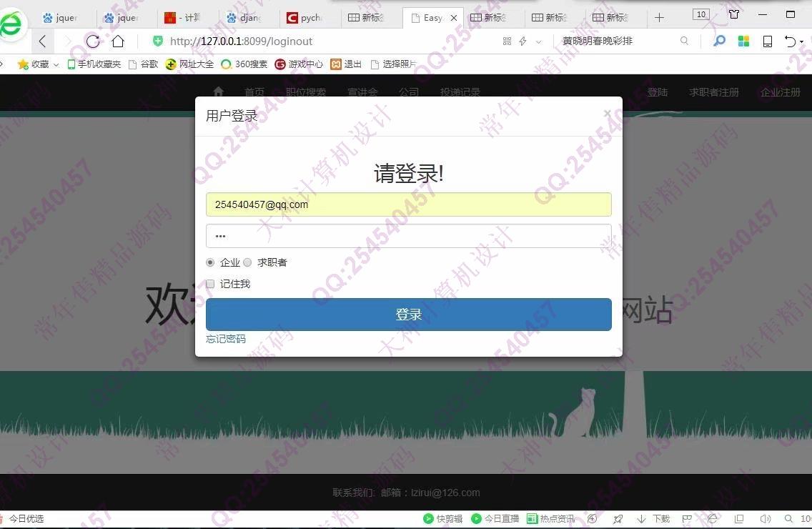Open a new tab with plus icon
The image size is (812, 529).
click(659, 17)
